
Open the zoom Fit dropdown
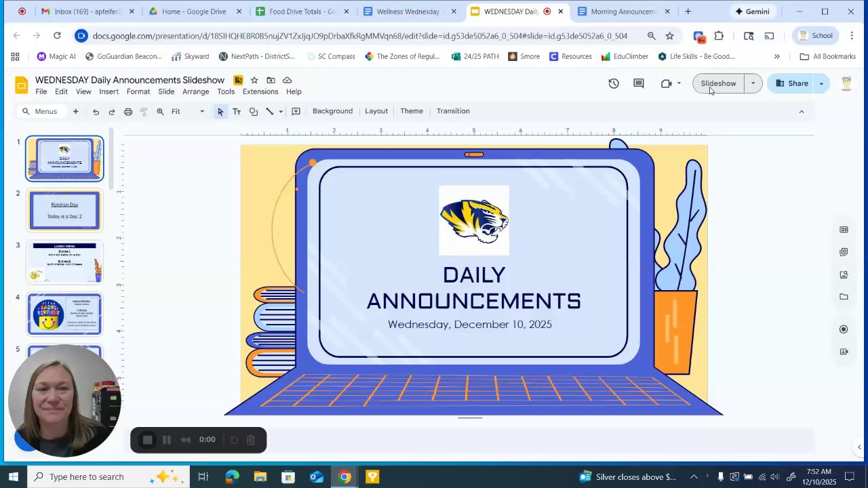188,111
